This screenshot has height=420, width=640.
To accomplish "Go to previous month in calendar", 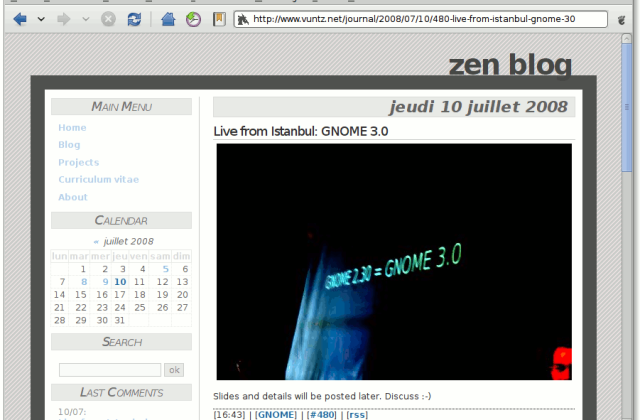I will coord(96,242).
